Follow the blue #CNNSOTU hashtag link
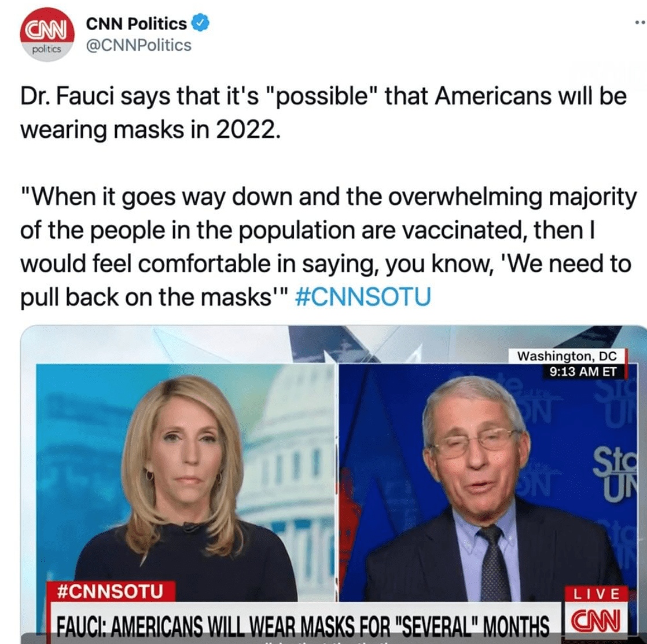 [363, 297]
